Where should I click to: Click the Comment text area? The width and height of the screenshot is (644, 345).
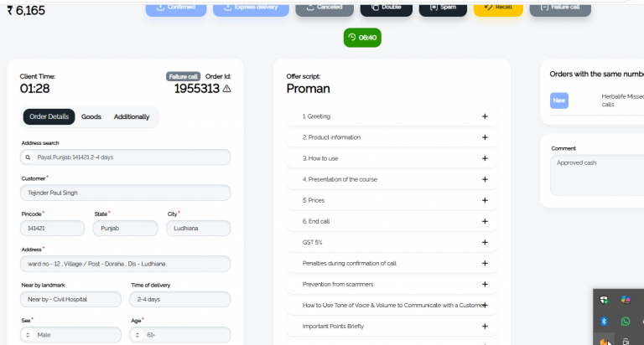point(598,175)
